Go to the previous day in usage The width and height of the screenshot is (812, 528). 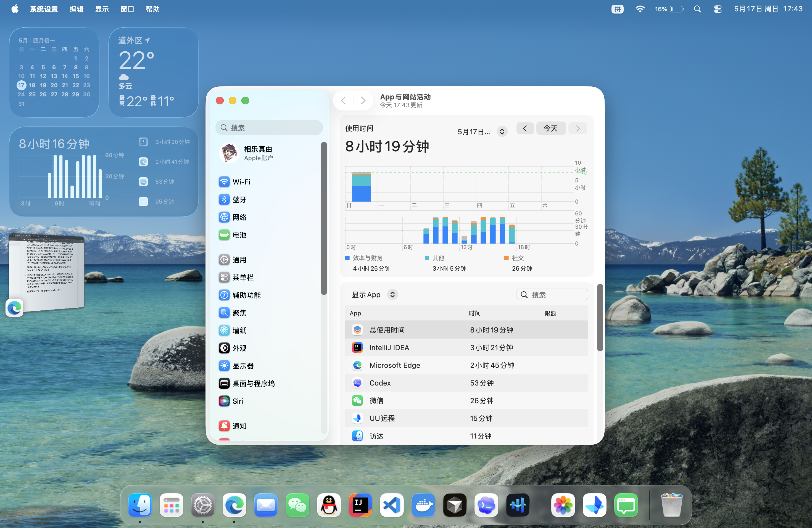(x=525, y=129)
